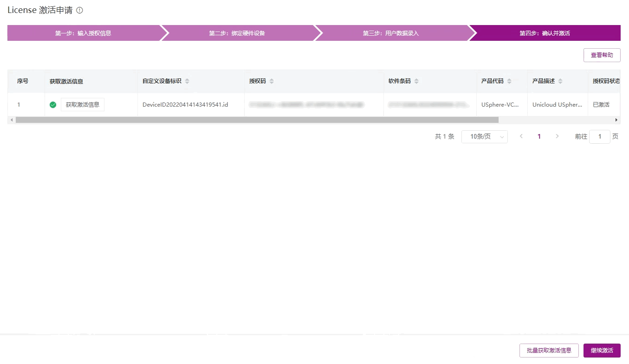The image size is (629, 364).
Task: Select page number 1 in pagination
Action: 539,136
